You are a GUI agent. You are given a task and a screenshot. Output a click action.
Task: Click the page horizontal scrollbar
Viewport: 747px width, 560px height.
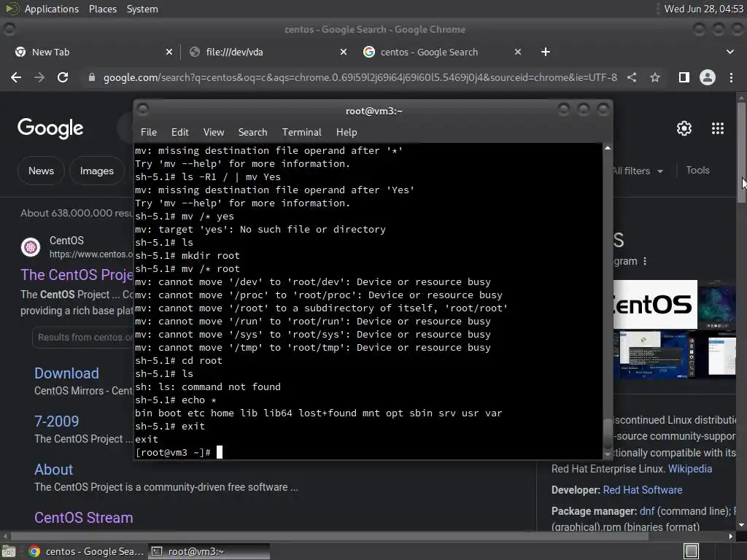(x=329, y=536)
